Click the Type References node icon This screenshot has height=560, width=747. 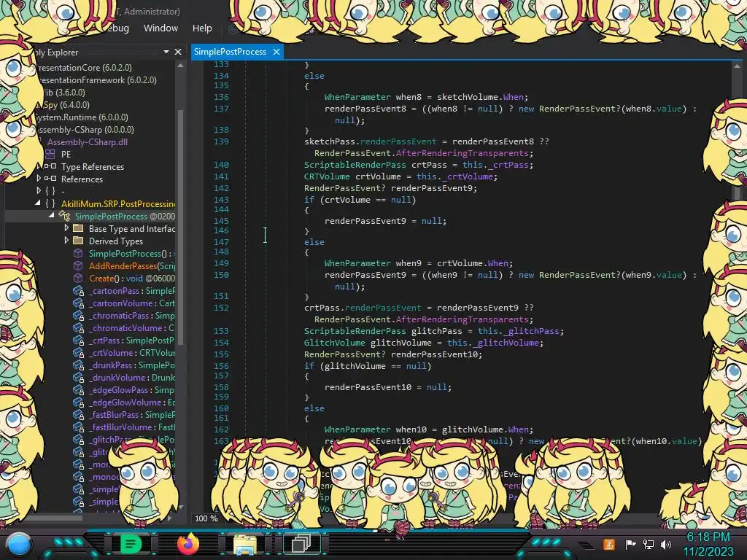(50, 166)
